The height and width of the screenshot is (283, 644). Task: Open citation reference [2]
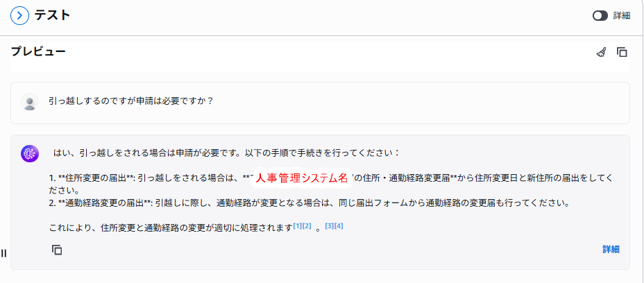[x=307, y=225]
